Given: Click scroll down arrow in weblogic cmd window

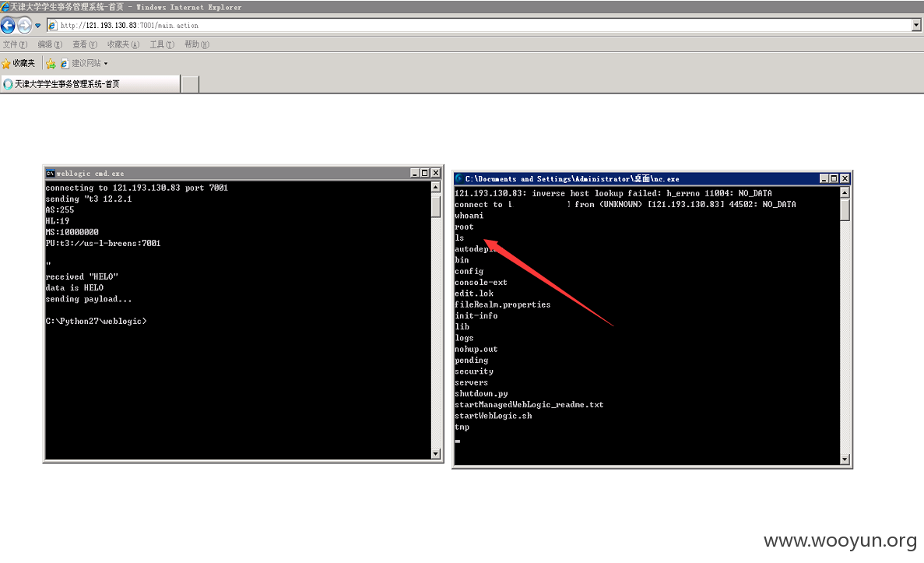Looking at the screenshot, I should click(x=435, y=454).
